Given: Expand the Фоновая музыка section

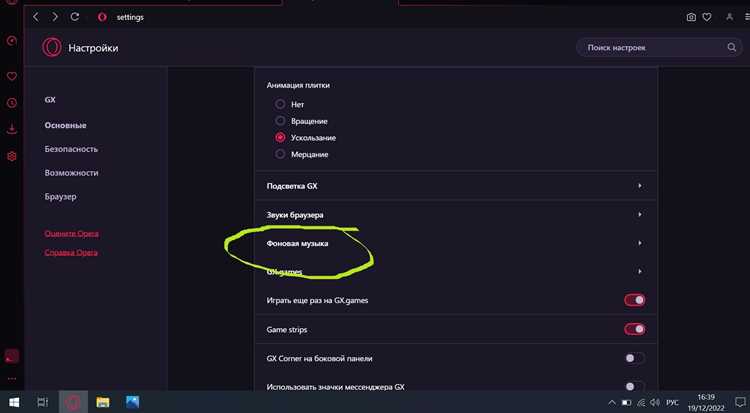Looking at the screenshot, I should tap(456, 243).
